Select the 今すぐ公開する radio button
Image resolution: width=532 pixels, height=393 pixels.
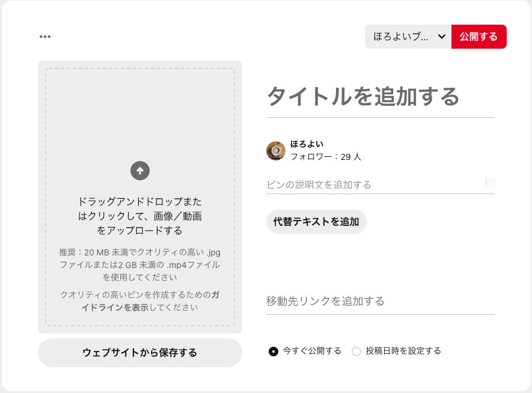click(274, 351)
